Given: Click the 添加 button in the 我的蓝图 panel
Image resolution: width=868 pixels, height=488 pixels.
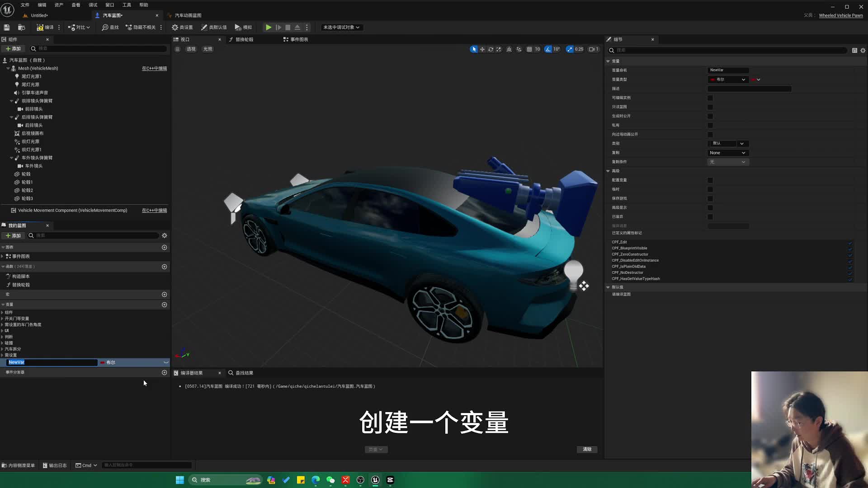Looking at the screenshot, I should tap(13, 236).
